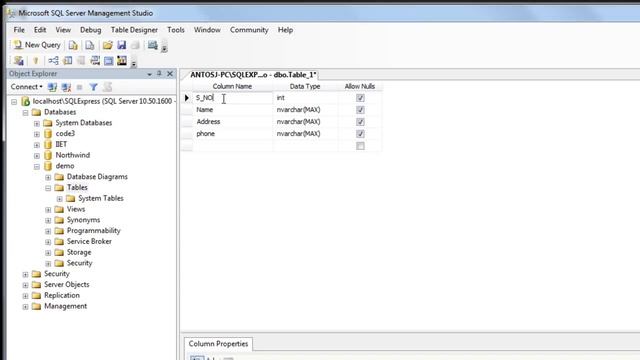640x360 pixels.
Task: Click the Manage Indexes and Keys icon
Action: coord(67,61)
